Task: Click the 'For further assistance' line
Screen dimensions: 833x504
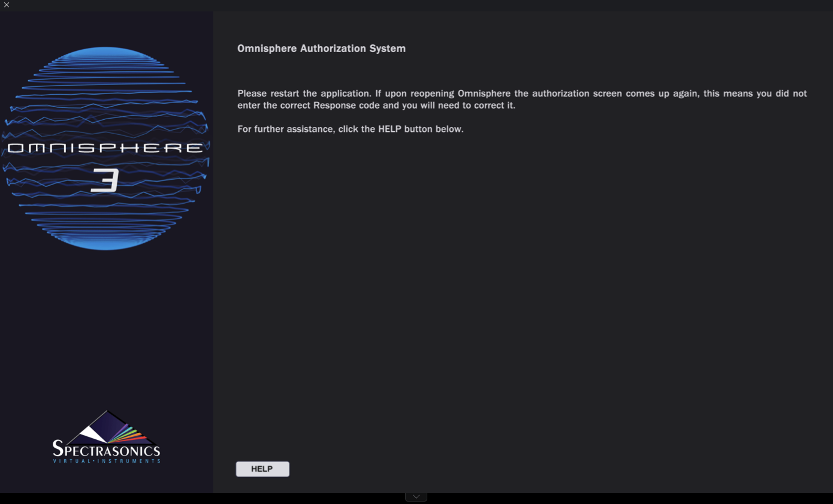Action: [350, 129]
